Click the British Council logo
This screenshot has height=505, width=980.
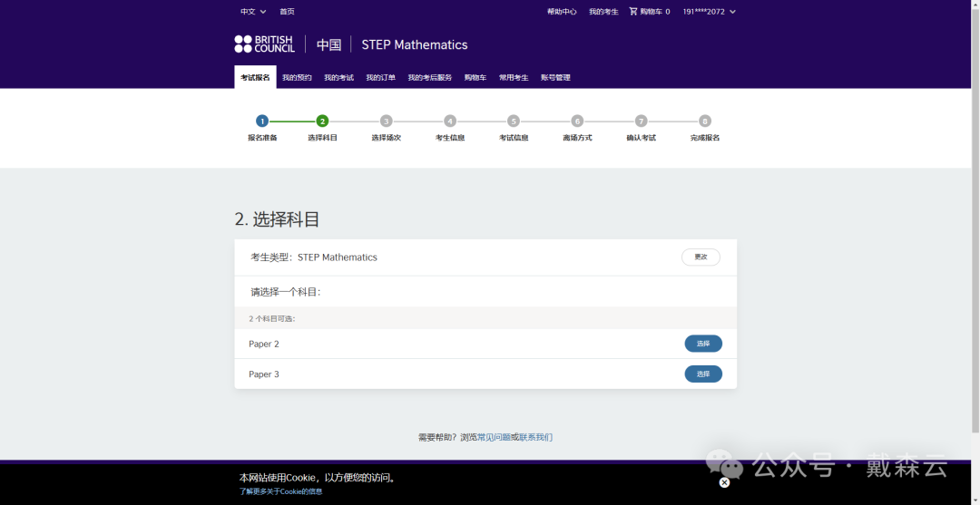tap(264, 44)
